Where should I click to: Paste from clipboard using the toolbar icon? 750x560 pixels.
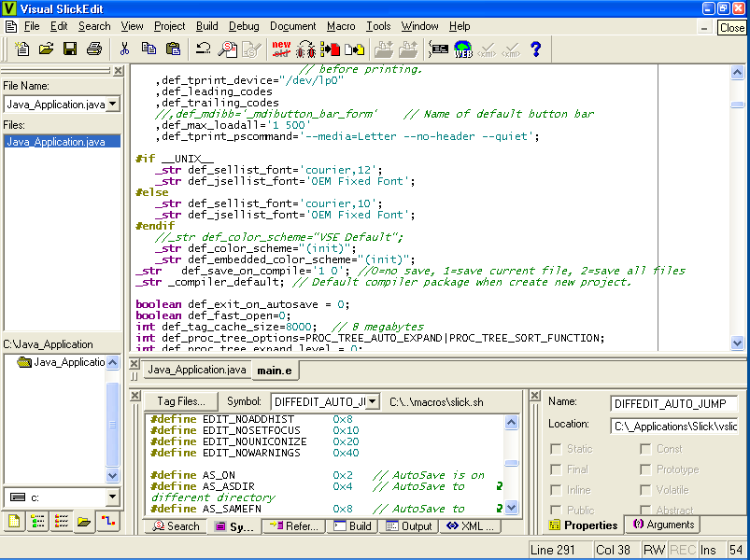pyautogui.click(x=173, y=49)
